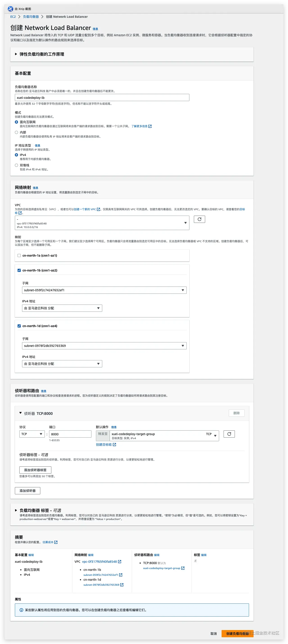This screenshot has height=644, width=288.
Task: Open 信息 link next to 默认操作
Action: point(114,427)
